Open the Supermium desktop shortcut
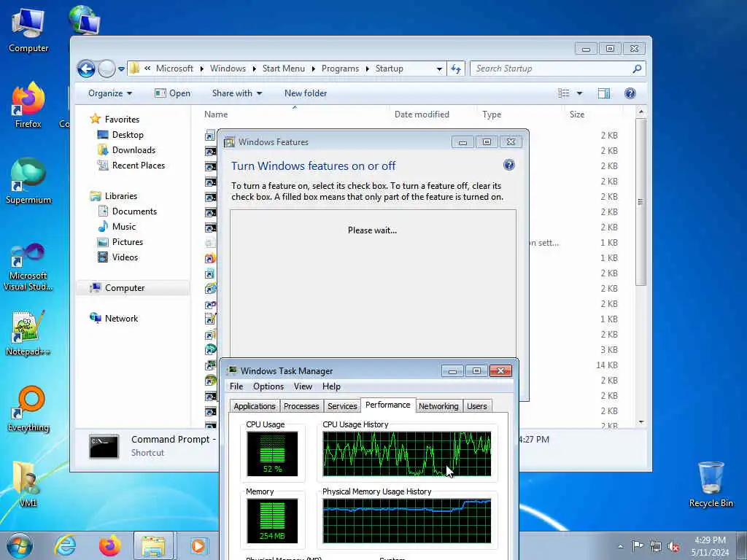 (28, 181)
